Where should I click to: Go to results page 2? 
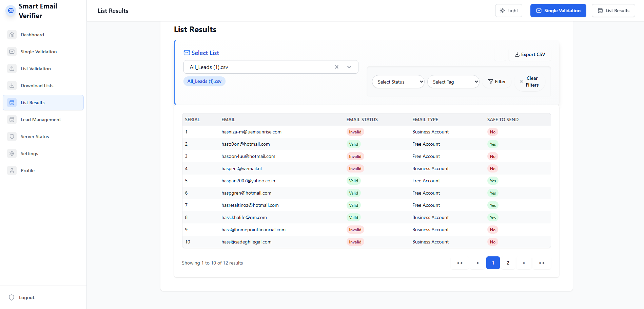[508, 263]
